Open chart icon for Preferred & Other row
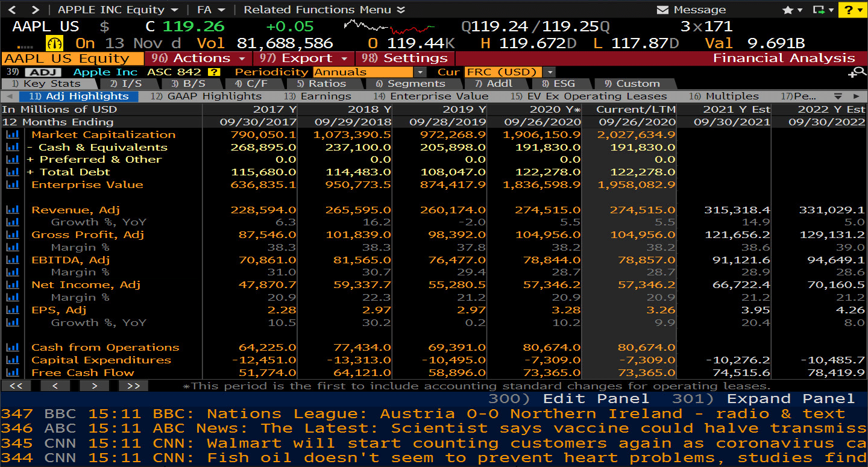 (x=12, y=160)
